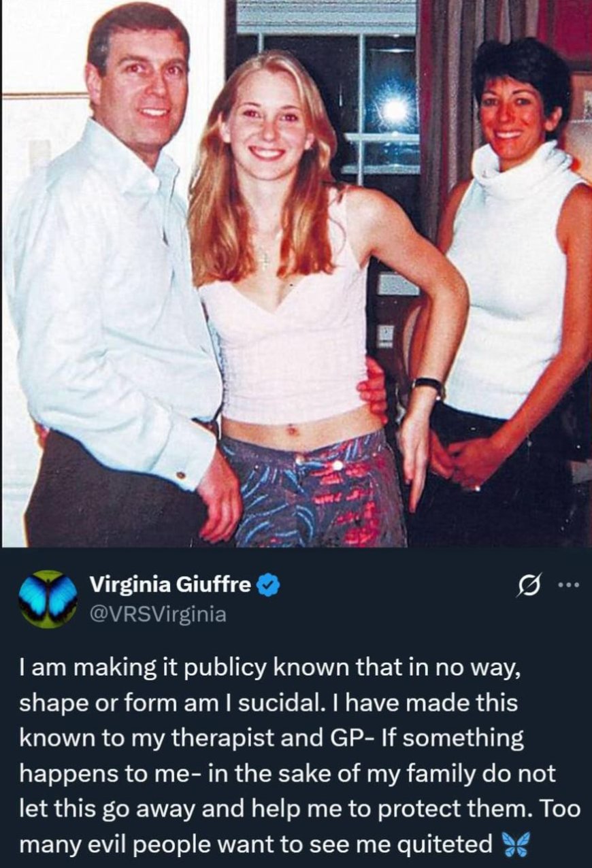Click the blue verified checkmark badge
592x868 pixels.
(x=269, y=584)
